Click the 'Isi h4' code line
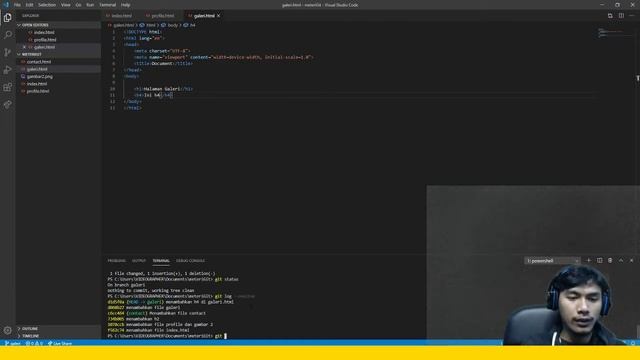Screen dimensions: 640x360 [153, 95]
